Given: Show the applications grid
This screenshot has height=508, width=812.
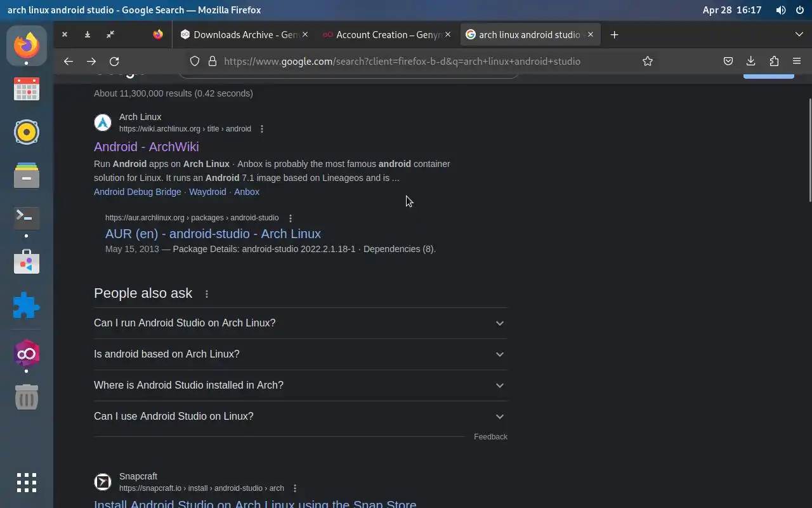Looking at the screenshot, I should point(27,483).
